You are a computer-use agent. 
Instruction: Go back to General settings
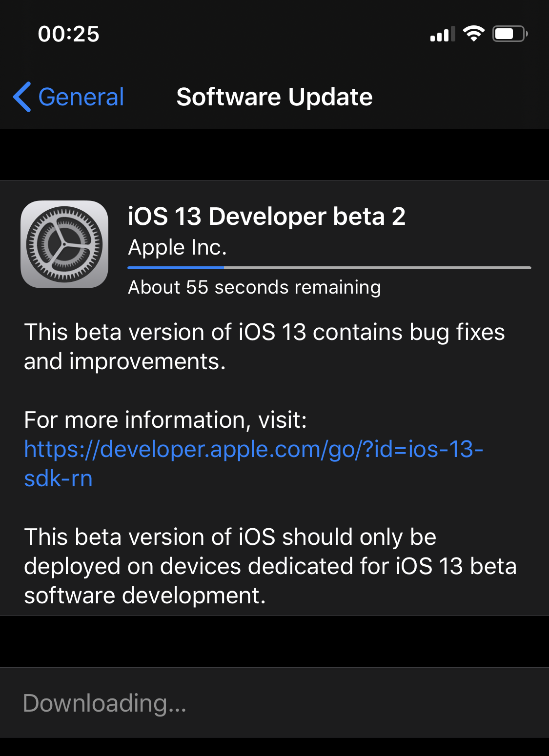[68, 97]
